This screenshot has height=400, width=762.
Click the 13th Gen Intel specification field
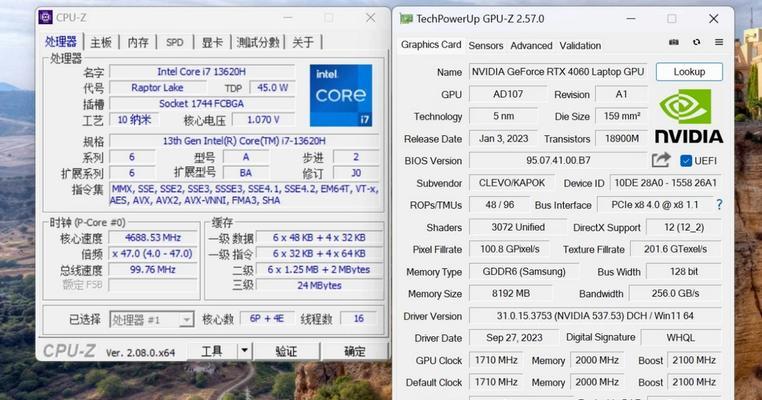point(244,141)
